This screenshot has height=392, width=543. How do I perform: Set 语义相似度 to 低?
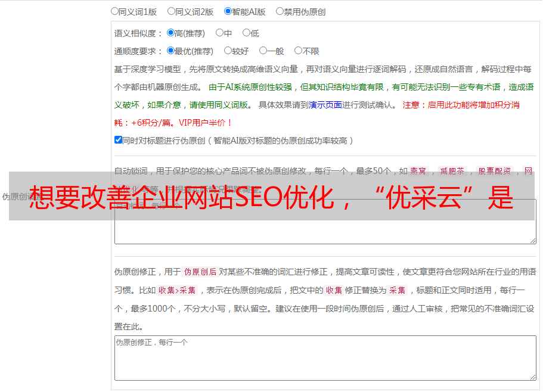pyautogui.click(x=246, y=33)
